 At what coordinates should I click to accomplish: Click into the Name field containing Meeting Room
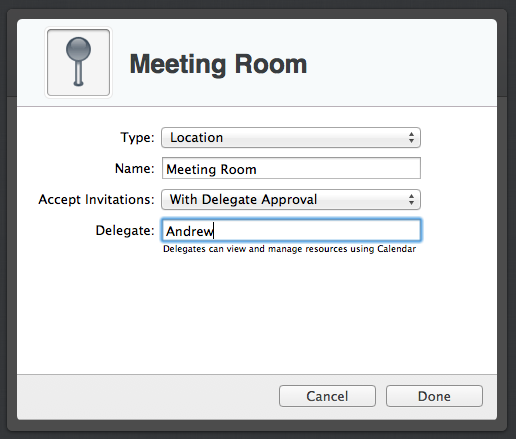click(291, 168)
